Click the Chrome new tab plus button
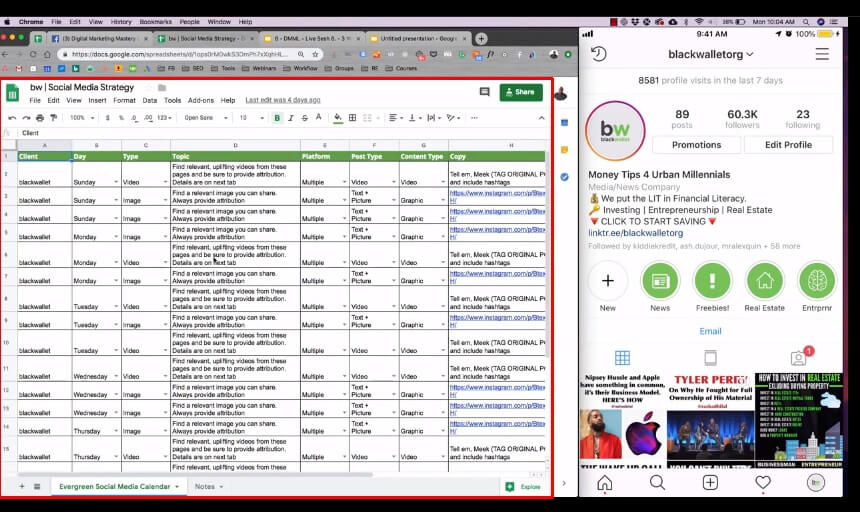860x512 pixels. (481, 38)
